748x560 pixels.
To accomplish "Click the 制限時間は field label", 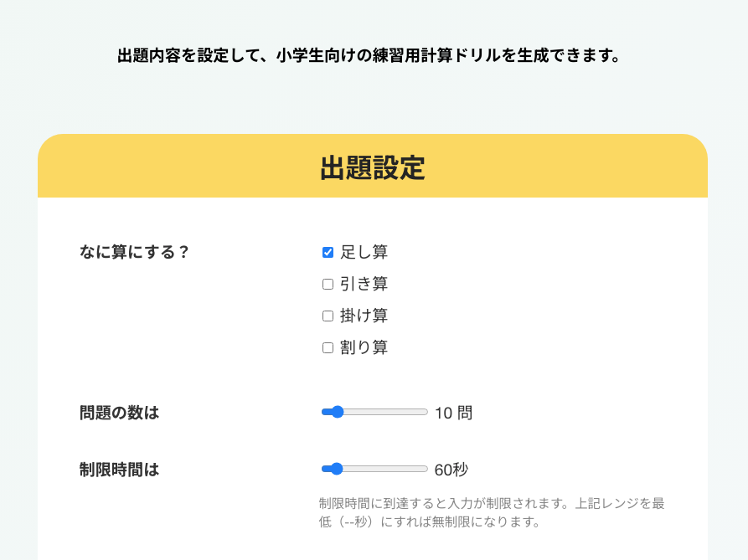I will click(119, 470).
